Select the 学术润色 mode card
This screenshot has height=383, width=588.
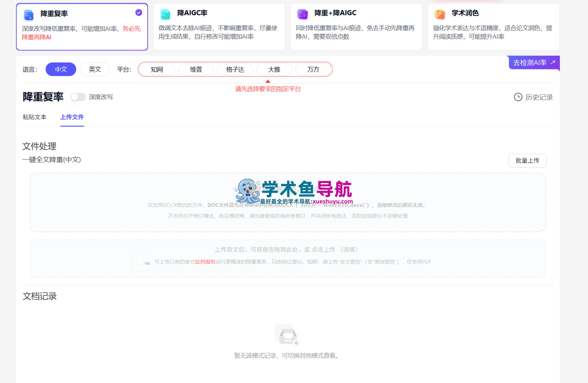494,27
